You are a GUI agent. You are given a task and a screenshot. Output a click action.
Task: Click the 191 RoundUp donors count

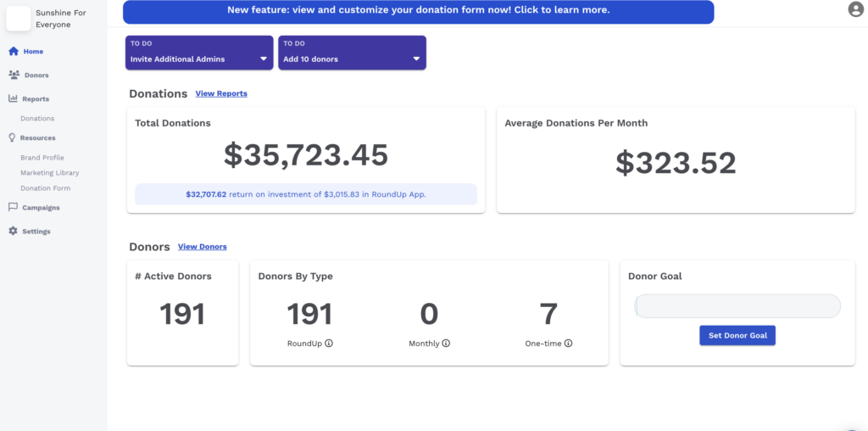pos(310,314)
